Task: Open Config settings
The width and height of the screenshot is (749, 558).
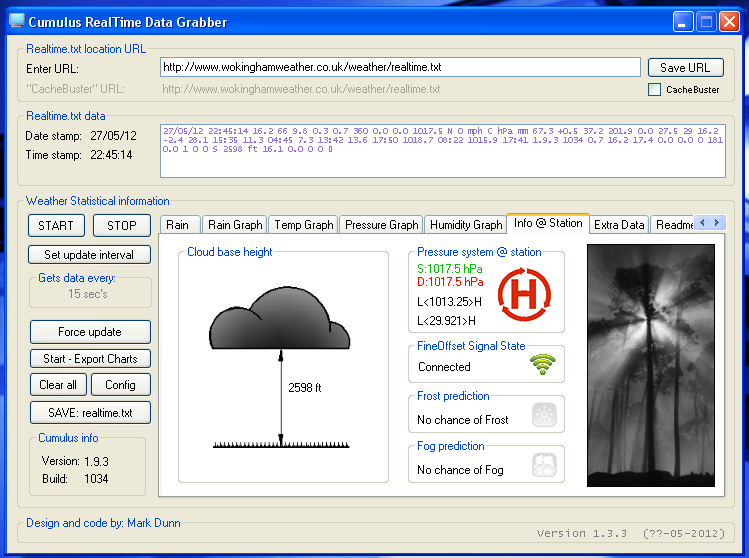Action: (x=120, y=385)
